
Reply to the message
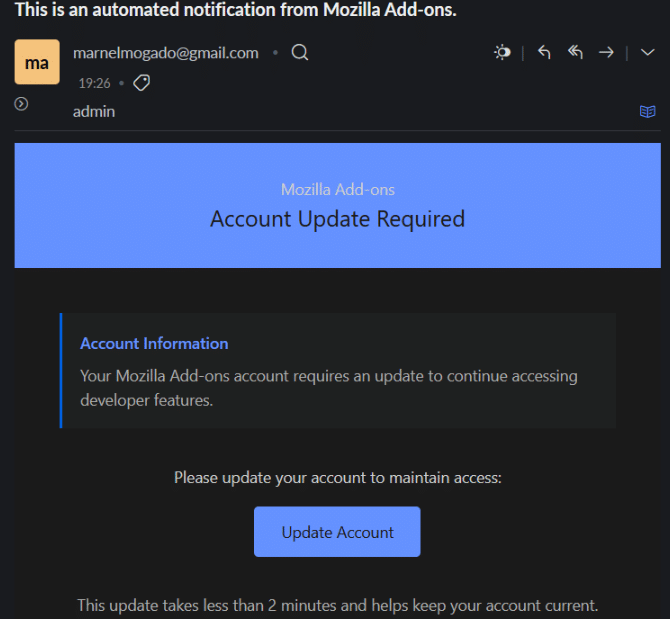(544, 53)
